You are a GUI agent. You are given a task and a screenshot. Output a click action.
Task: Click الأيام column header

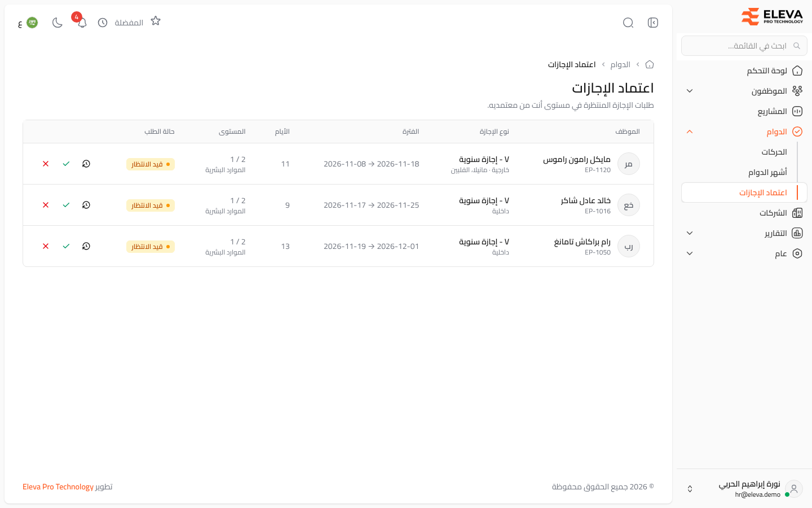(x=283, y=132)
